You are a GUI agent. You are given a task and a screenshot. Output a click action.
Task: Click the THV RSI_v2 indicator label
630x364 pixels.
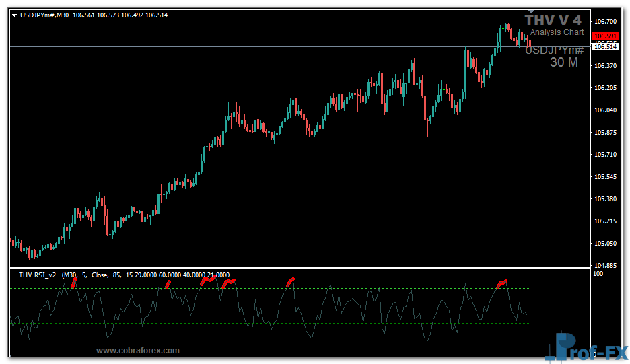(38, 275)
